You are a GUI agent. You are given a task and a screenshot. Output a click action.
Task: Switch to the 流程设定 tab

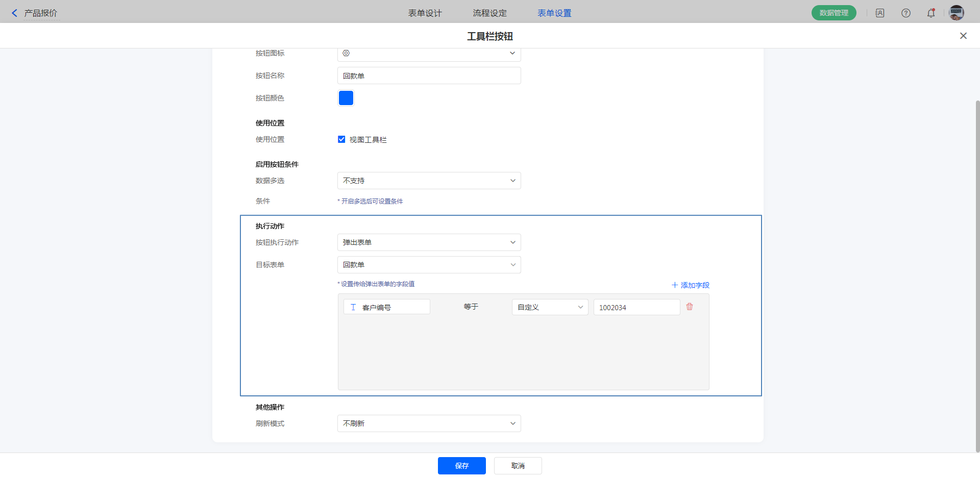489,13
